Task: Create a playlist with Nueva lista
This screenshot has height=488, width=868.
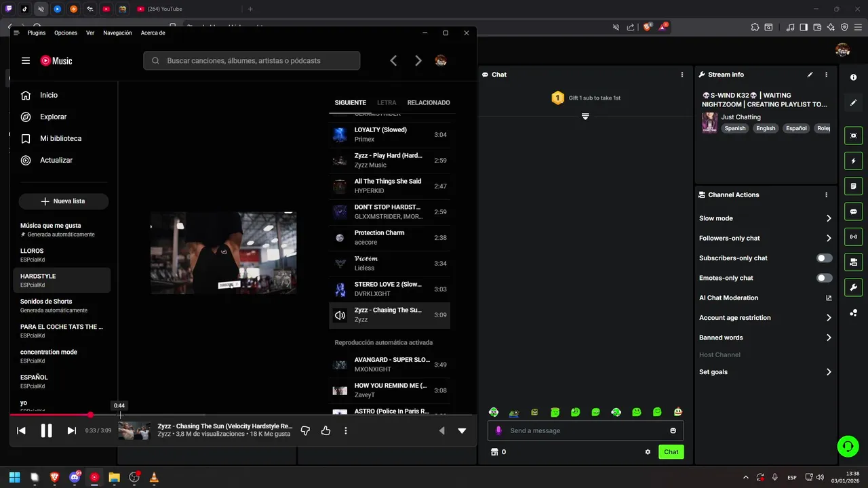Action: [x=64, y=201]
